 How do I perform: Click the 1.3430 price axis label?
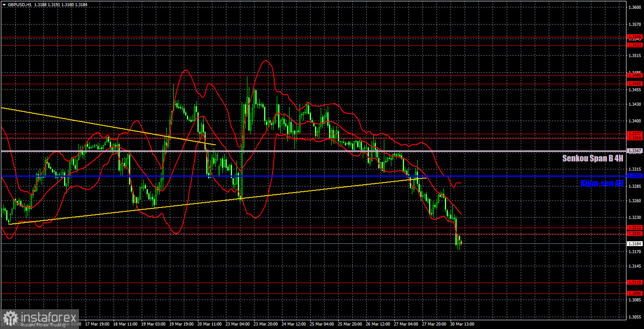click(x=635, y=104)
